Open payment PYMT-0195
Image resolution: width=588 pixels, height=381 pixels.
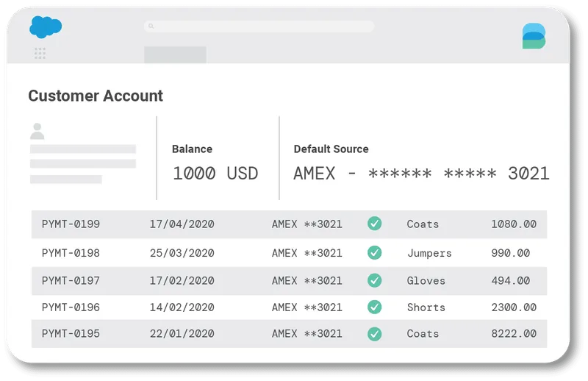coord(71,334)
